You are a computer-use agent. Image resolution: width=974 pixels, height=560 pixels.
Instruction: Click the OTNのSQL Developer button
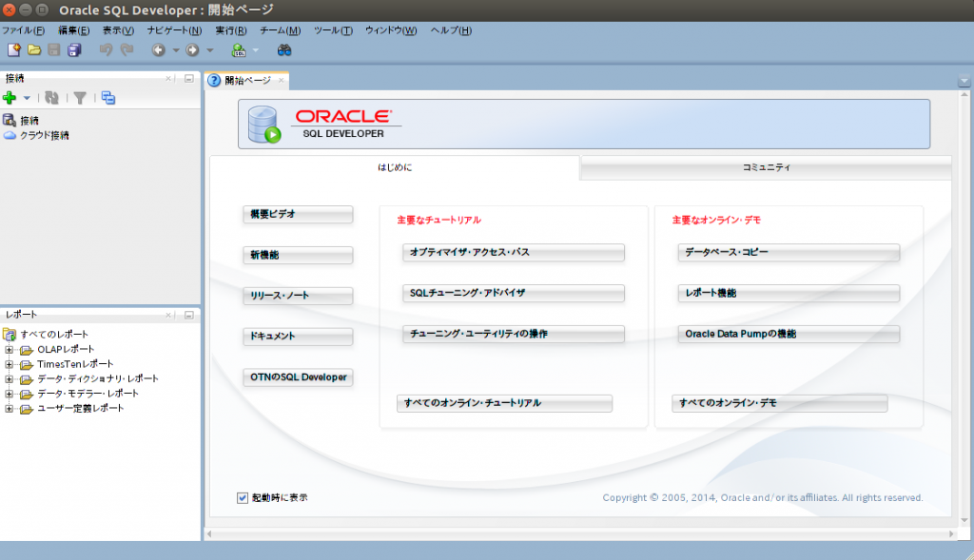tap(298, 377)
